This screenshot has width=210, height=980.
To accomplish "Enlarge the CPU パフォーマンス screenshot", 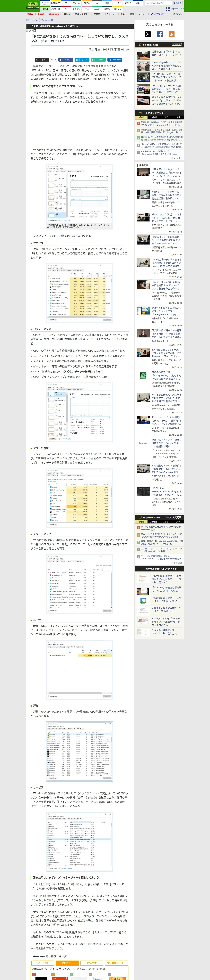I will 79,412.
